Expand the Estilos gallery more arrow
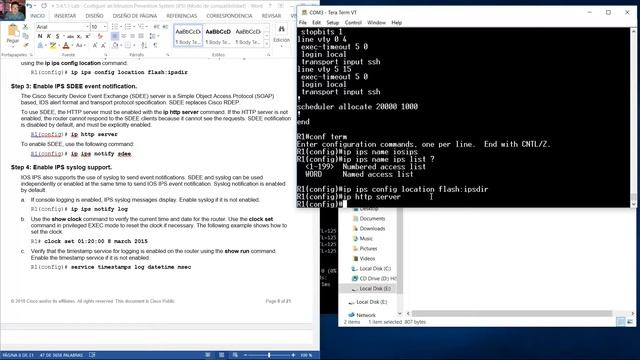Viewport: 640px width, 360px height. 267,44
